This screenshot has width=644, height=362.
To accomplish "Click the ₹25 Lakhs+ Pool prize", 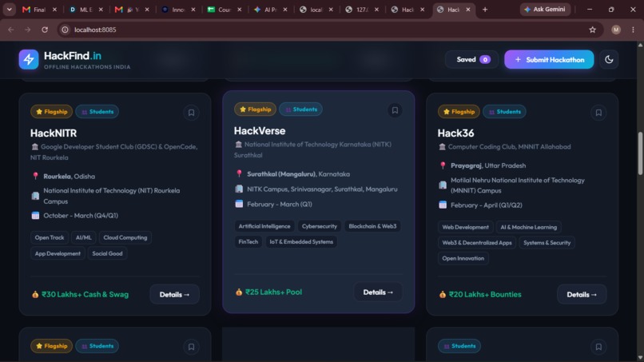I will (x=273, y=292).
